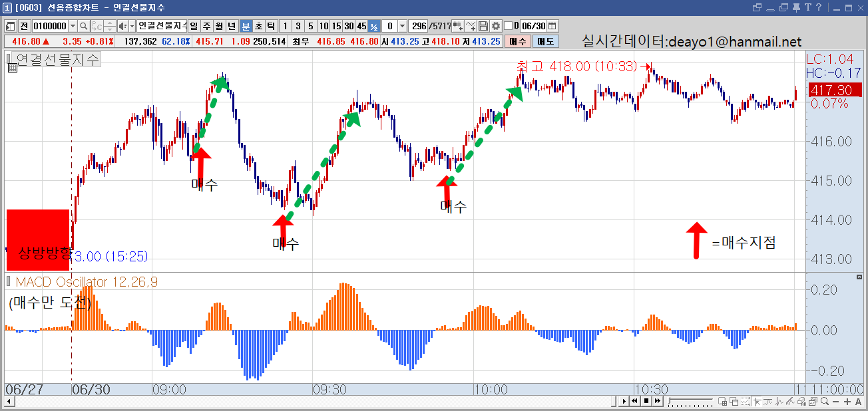
Task: Click the play button in replay controls
Action: (x=624, y=402)
